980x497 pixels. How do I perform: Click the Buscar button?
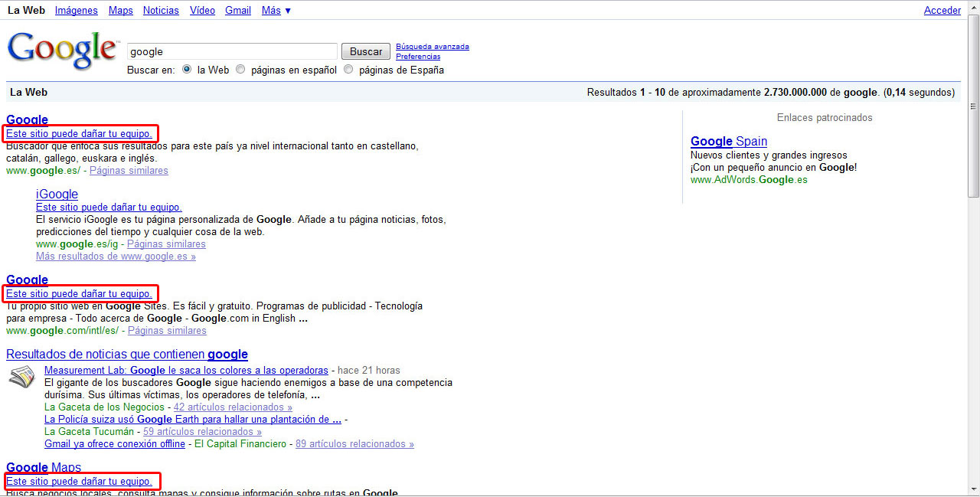coord(365,51)
